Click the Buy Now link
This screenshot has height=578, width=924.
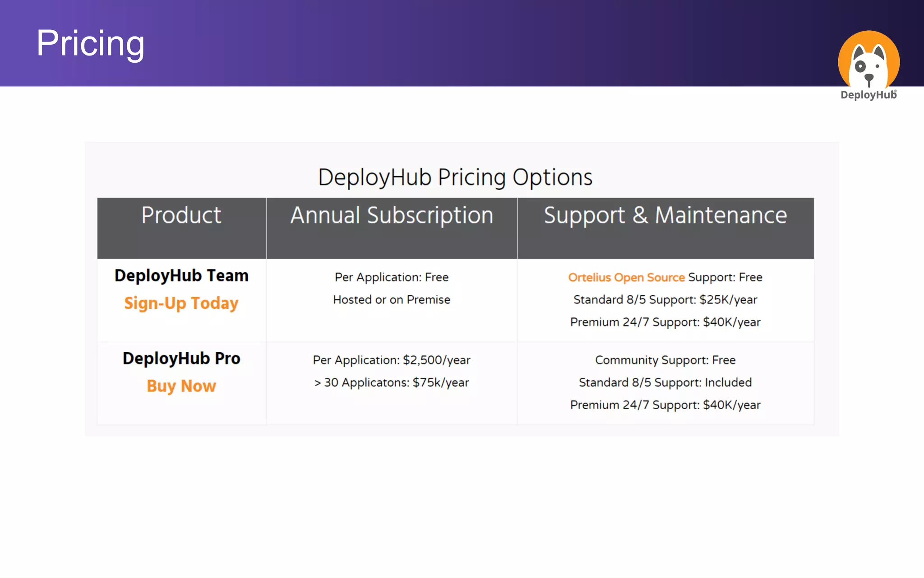(181, 386)
